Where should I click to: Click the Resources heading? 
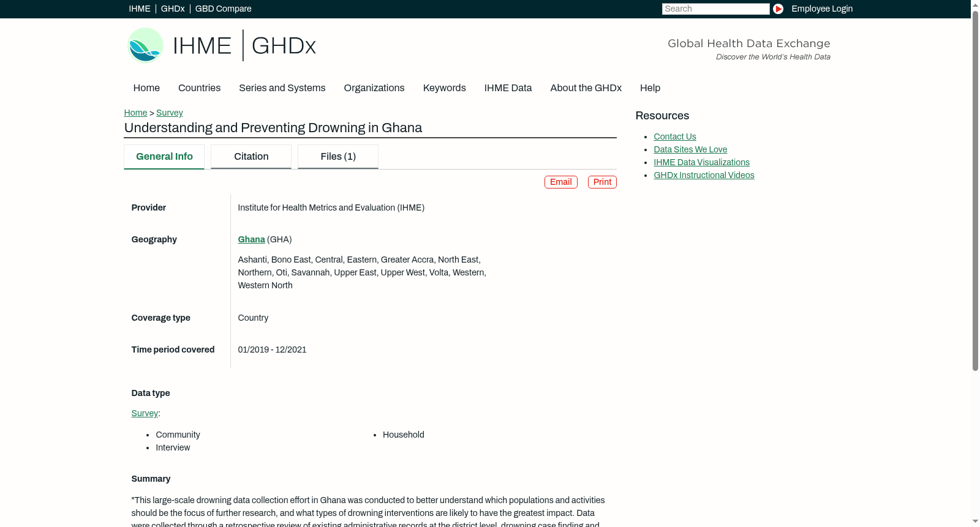point(662,116)
